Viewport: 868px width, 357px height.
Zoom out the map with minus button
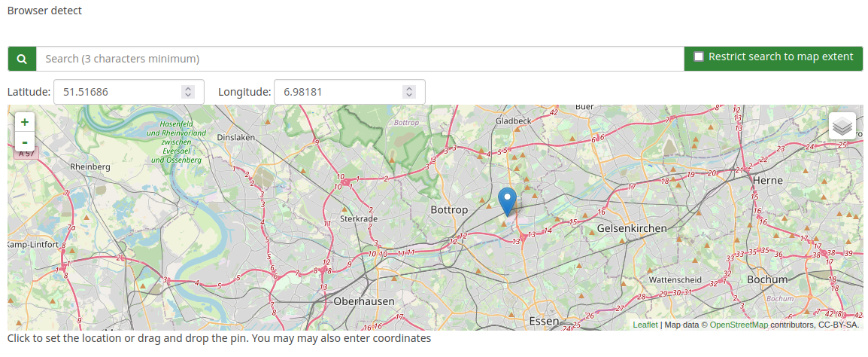coord(25,142)
